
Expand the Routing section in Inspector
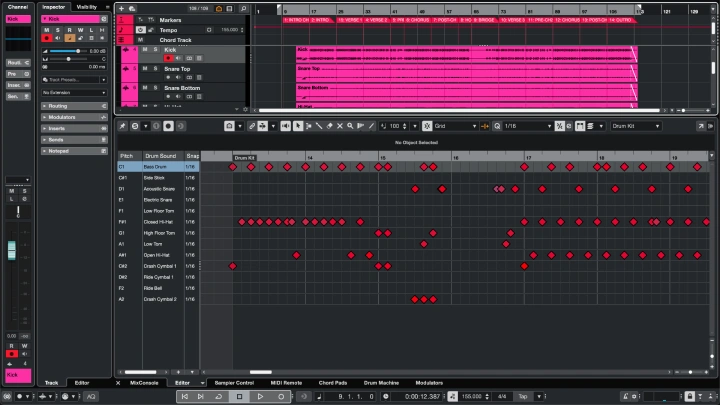point(74,106)
